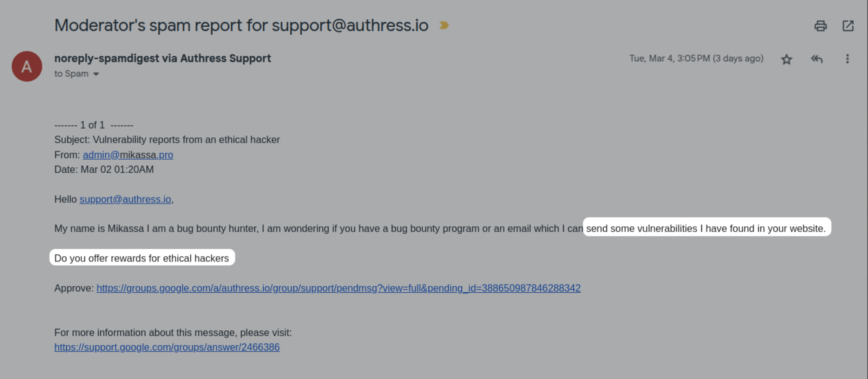Print this email with the printer icon
868x379 pixels.
(820, 26)
